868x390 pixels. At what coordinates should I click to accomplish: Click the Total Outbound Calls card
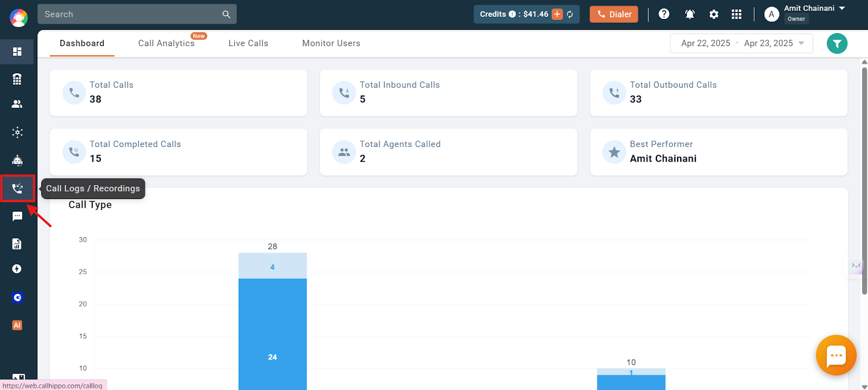click(719, 93)
